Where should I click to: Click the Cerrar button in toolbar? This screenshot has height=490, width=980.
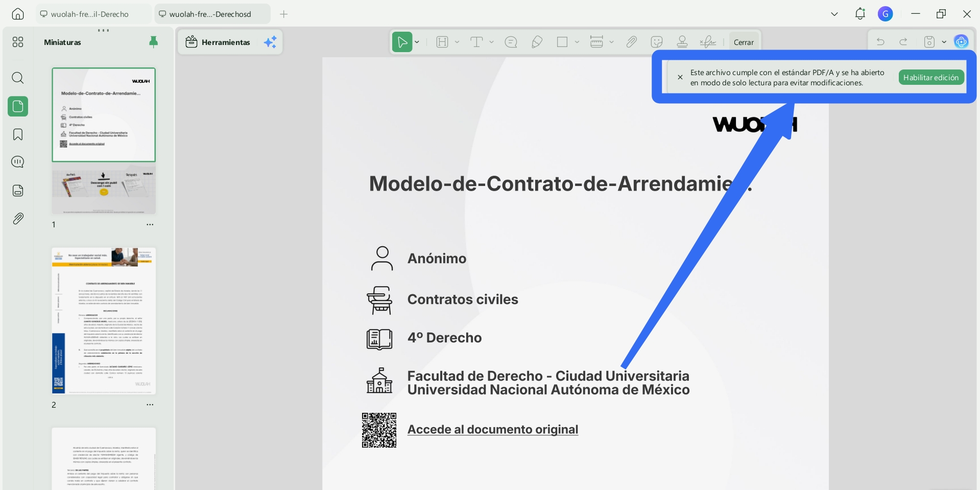point(744,42)
